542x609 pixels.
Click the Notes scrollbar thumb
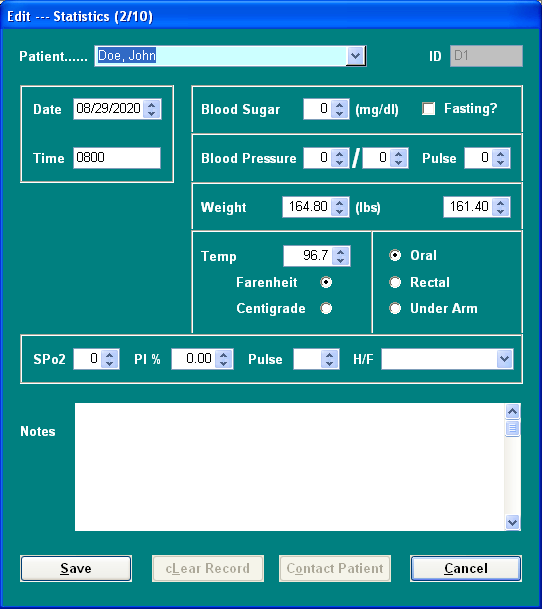pyautogui.click(x=512, y=428)
